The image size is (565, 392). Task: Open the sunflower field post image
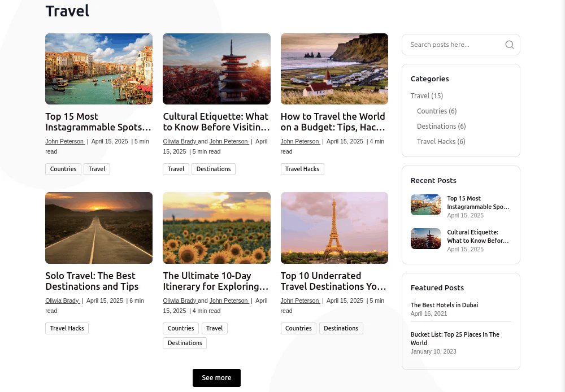tap(216, 228)
